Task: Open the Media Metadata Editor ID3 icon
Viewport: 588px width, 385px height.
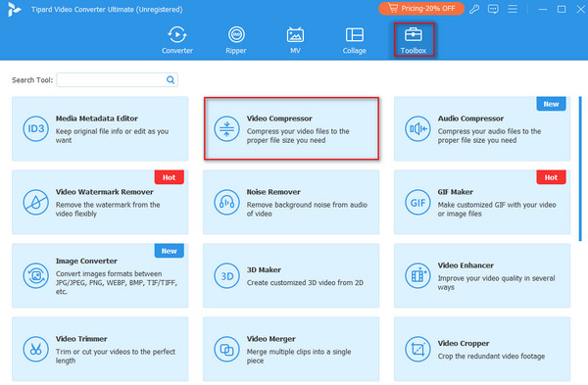Action: click(x=35, y=128)
